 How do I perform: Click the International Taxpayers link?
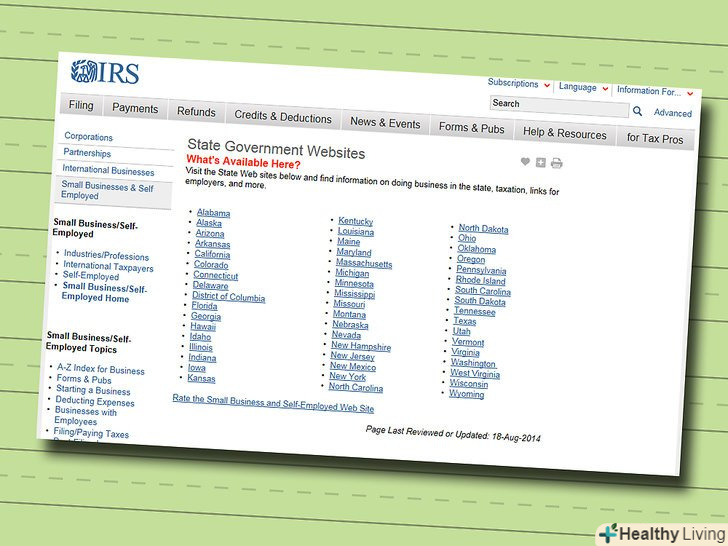108,266
